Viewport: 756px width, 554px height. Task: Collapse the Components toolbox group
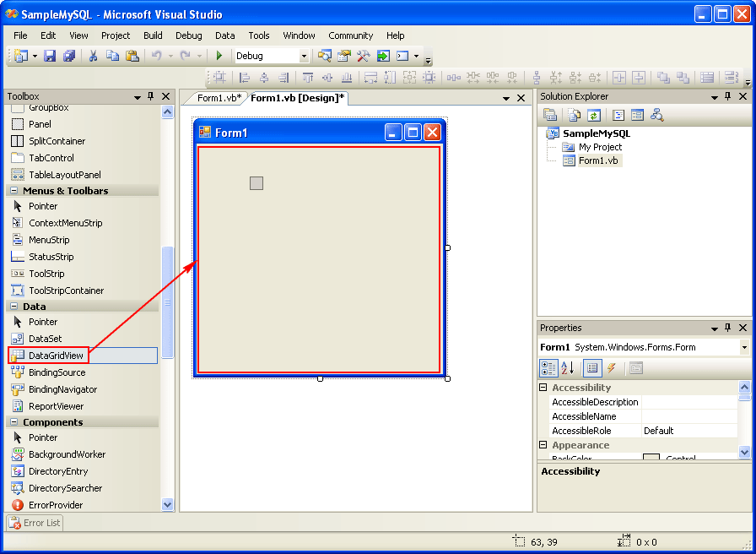point(13,422)
